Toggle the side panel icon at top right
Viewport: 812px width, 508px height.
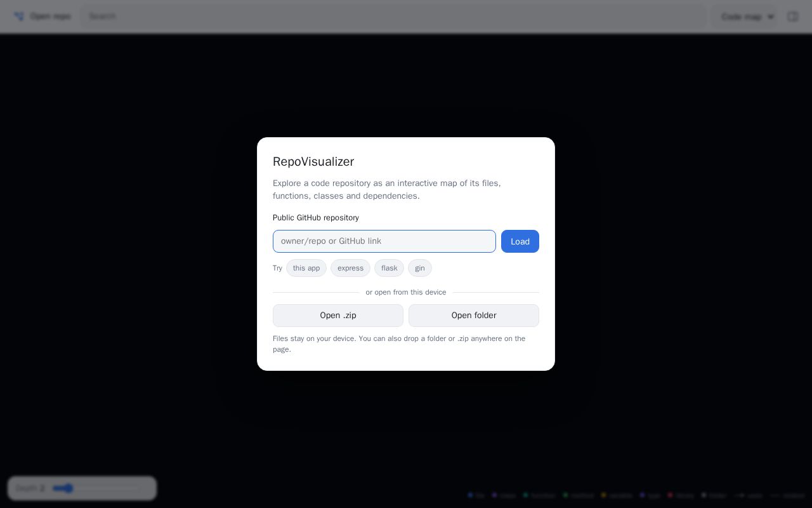tap(793, 17)
